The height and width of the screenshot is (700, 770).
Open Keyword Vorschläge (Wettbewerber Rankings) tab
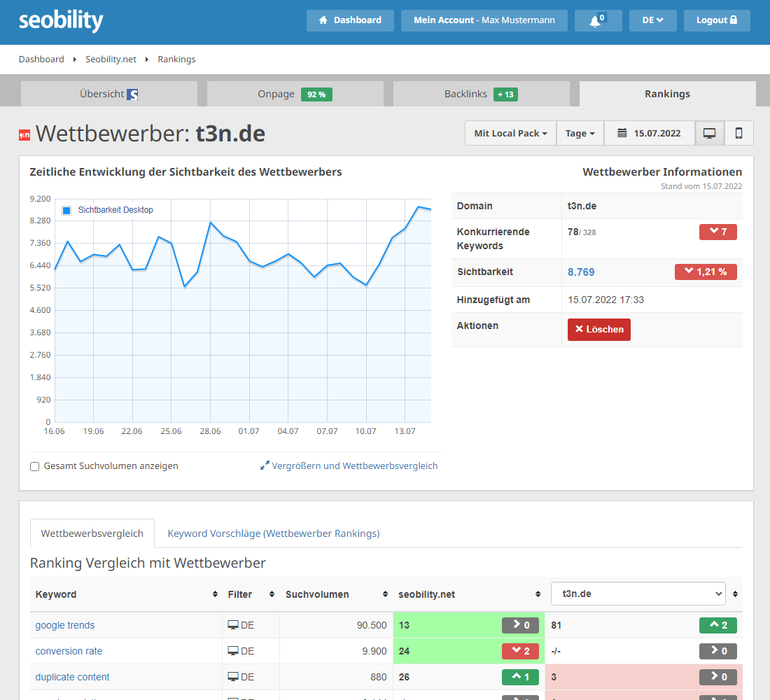click(x=274, y=533)
